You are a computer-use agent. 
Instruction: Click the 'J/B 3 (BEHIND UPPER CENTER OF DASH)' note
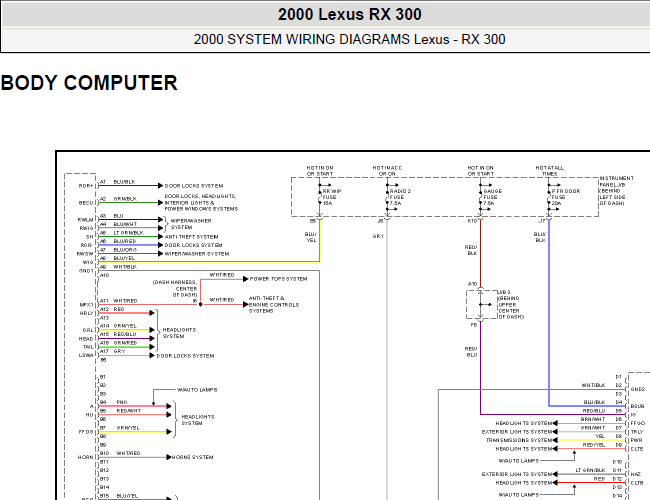510,305
